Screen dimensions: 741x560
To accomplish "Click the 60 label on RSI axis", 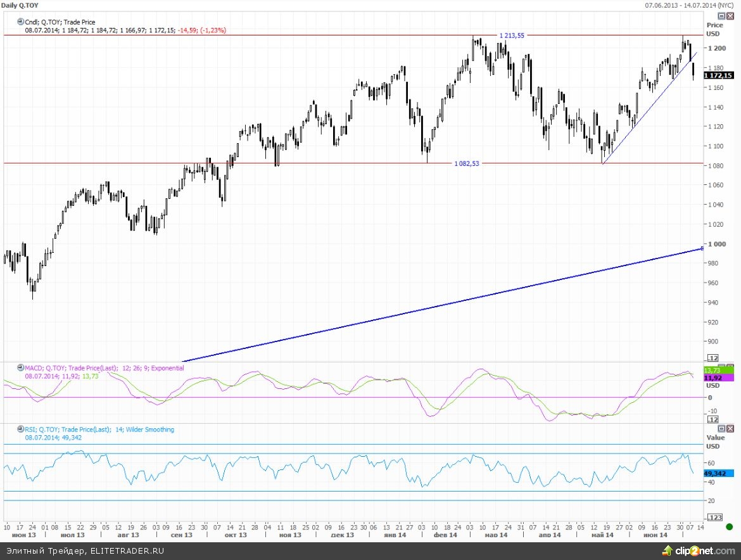I will [711, 463].
